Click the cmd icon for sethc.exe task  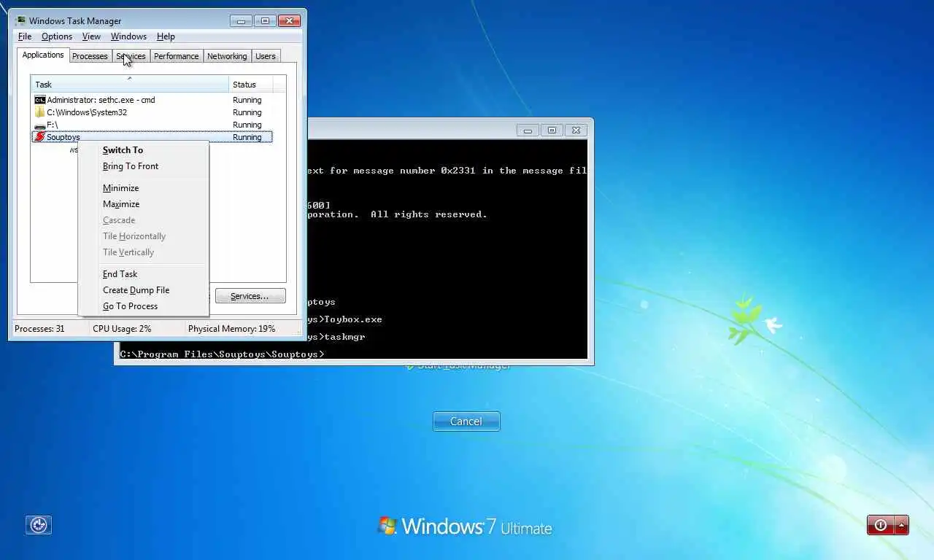(40, 100)
